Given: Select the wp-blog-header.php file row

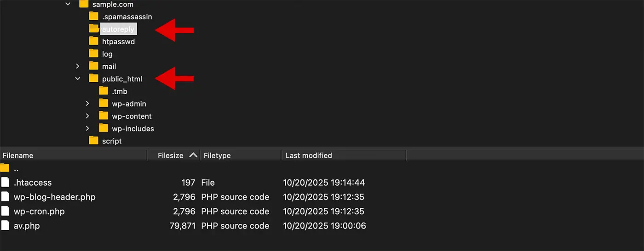Looking at the screenshot, I should pos(55,197).
